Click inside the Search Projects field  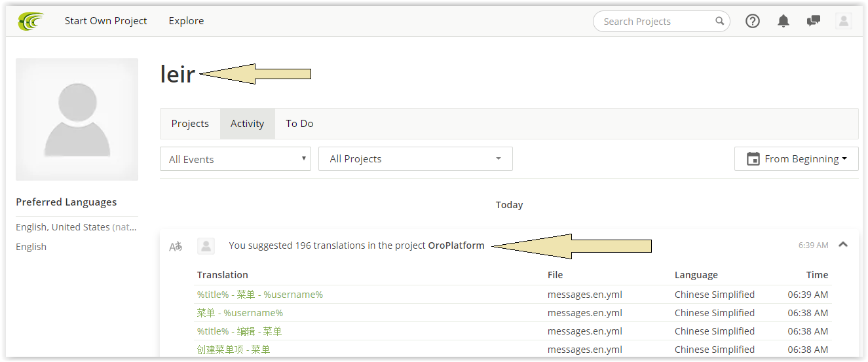[655, 22]
